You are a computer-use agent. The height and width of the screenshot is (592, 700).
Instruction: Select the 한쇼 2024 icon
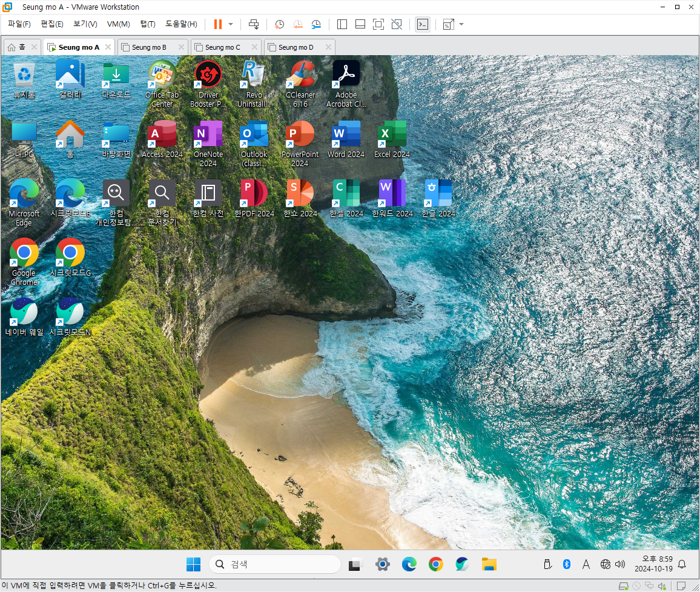[300, 199]
